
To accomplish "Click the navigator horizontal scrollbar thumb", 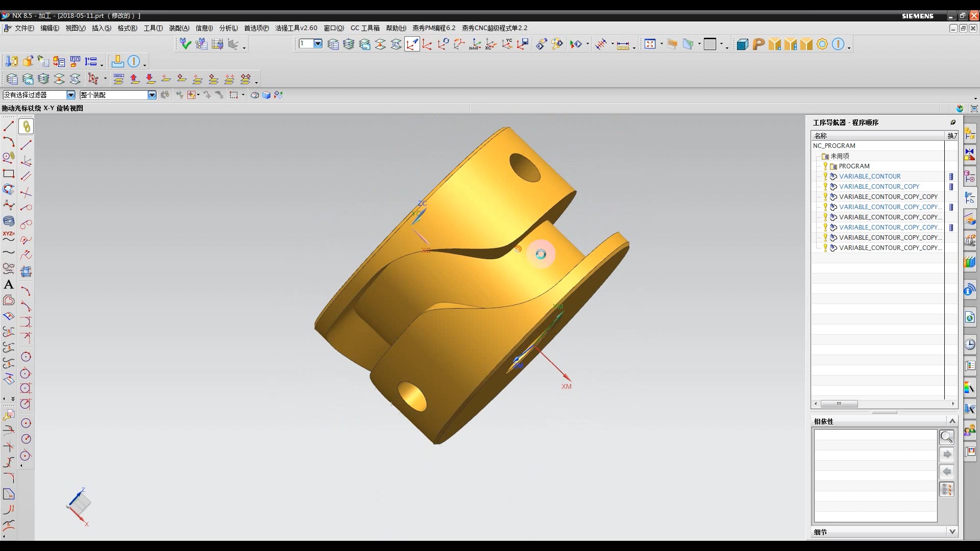I will [x=839, y=404].
